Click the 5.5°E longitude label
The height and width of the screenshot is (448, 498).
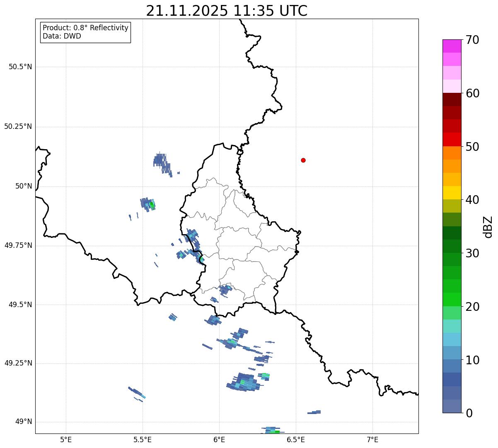[x=143, y=439]
